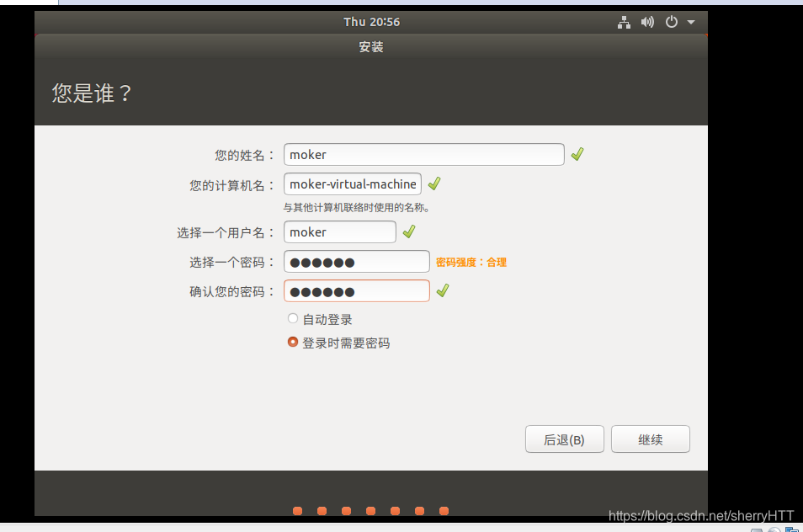The image size is (803, 532).
Task: Select the 登录时需要密码 radio option
Action: [x=293, y=342]
